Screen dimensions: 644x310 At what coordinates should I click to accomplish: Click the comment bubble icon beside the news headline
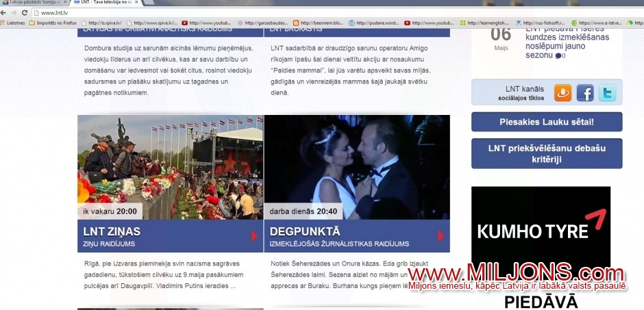[x=558, y=56]
